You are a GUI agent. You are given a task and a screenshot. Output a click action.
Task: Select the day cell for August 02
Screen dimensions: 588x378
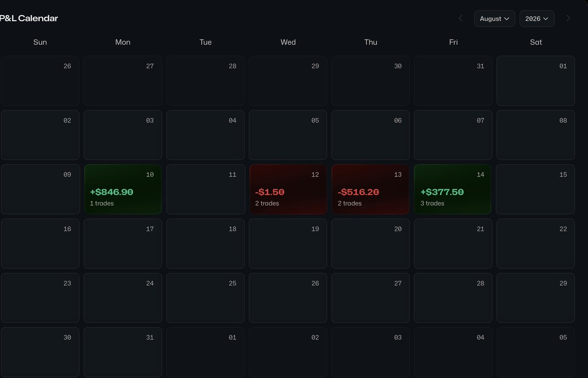click(40, 135)
